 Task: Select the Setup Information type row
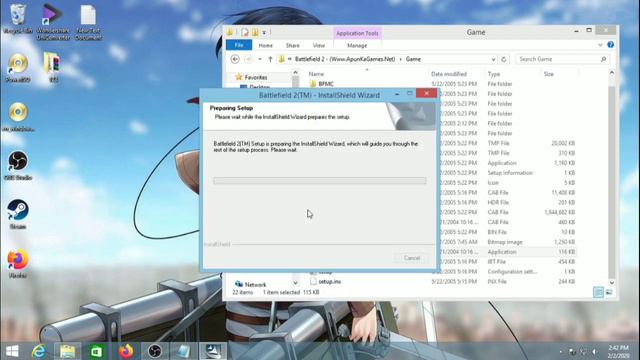(x=510, y=173)
